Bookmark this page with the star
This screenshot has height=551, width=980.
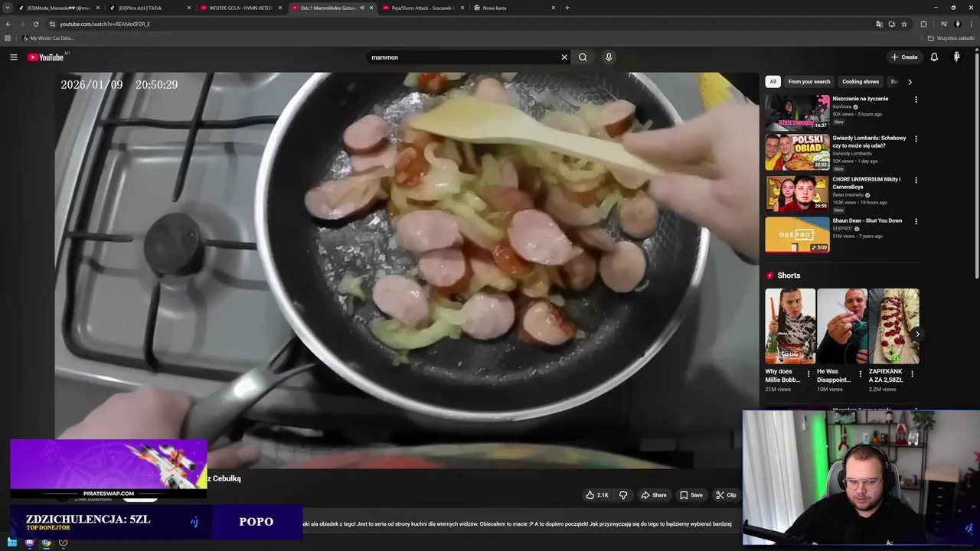[x=904, y=24]
